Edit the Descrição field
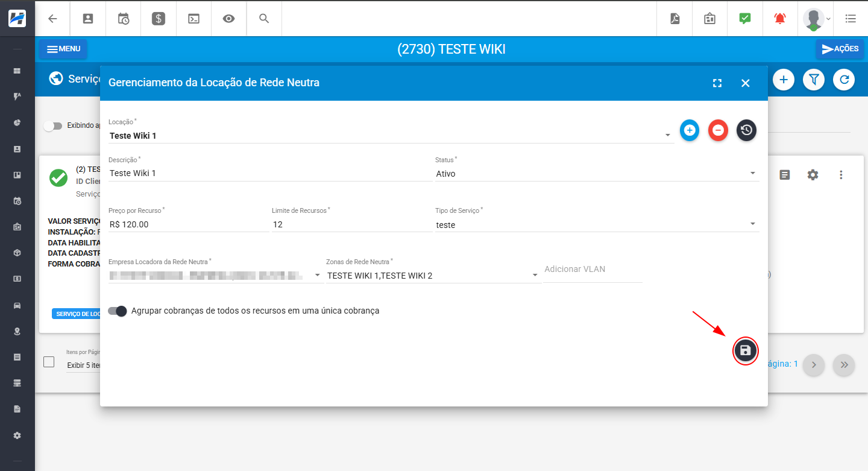The height and width of the screenshot is (471, 868). pyautogui.click(x=270, y=173)
